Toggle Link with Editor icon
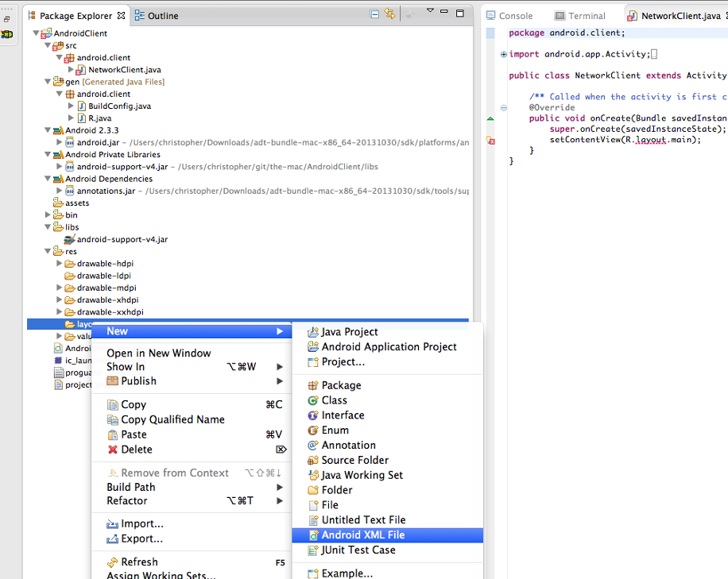 pyautogui.click(x=390, y=14)
